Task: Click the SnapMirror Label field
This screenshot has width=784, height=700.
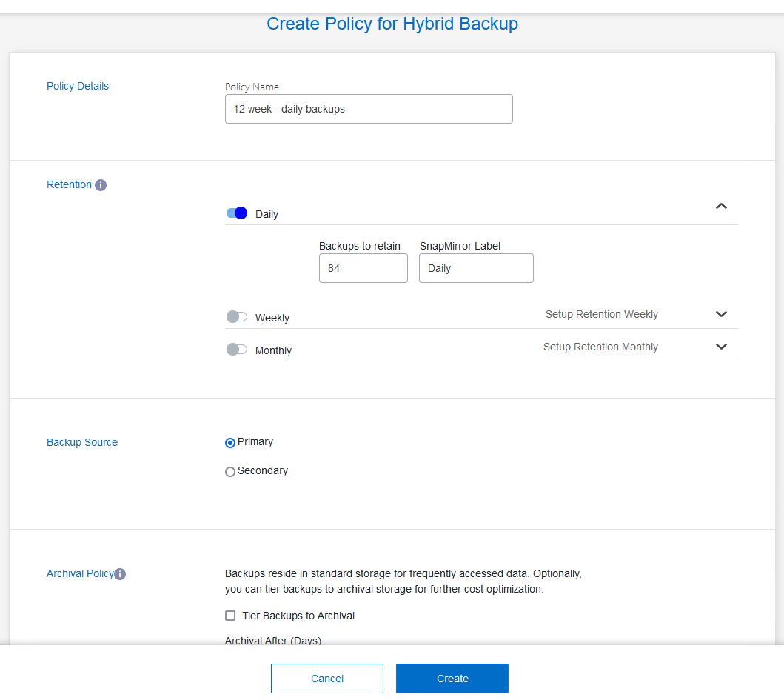Action: [x=476, y=268]
